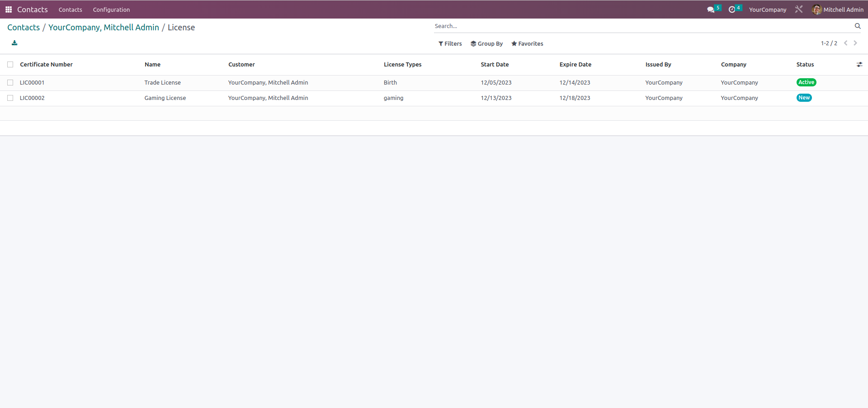The width and height of the screenshot is (868, 408).
Task: Go to previous page arrow
Action: pyautogui.click(x=845, y=43)
